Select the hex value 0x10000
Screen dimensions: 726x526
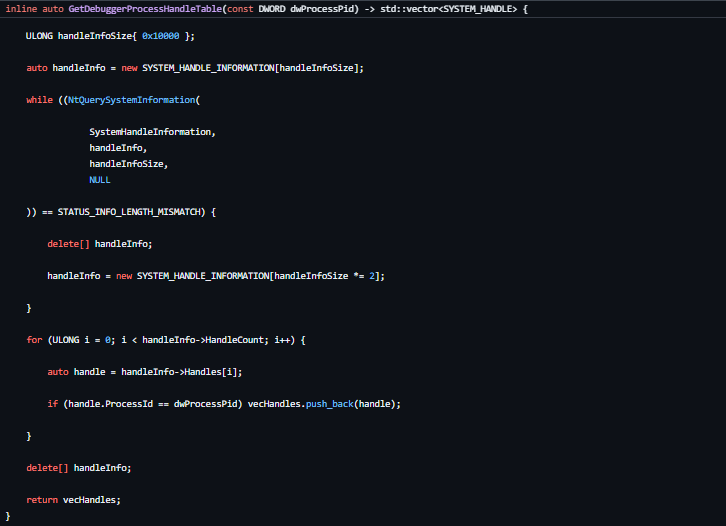coord(161,36)
